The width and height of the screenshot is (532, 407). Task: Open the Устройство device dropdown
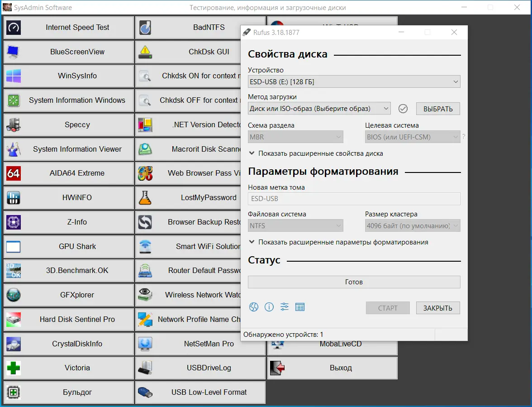(x=354, y=82)
